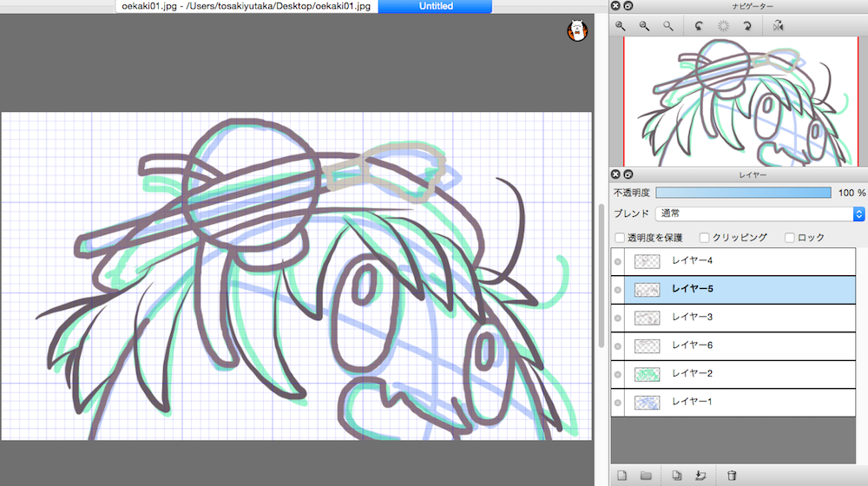Select the レイヤー5 layer name
This screenshot has height=486, width=868.
[692, 289]
